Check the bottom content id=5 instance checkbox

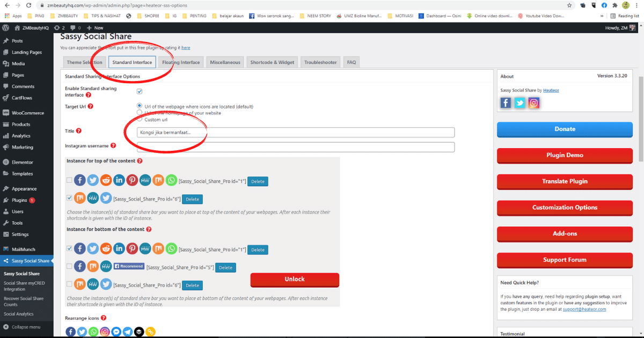(x=69, y=266)
